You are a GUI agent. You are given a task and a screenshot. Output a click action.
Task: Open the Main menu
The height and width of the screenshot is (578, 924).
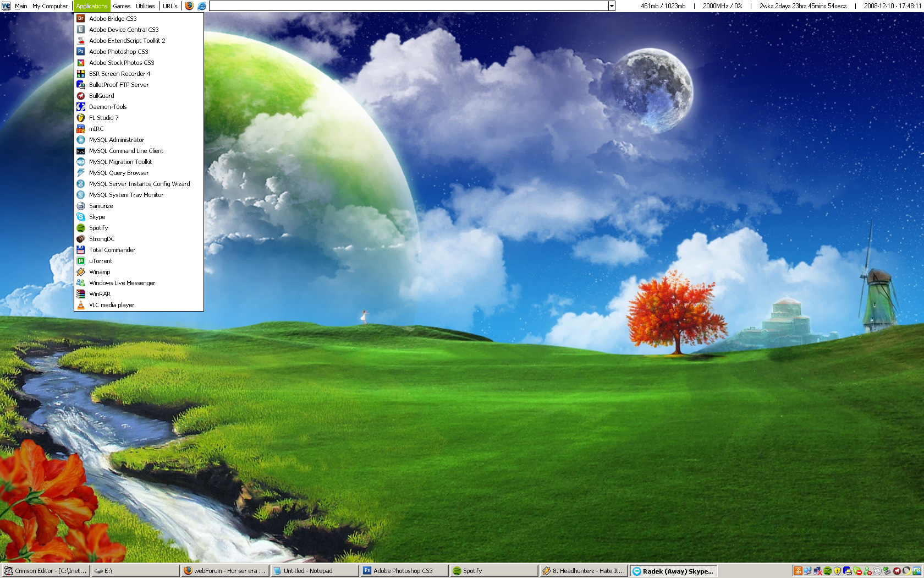click(x=21, y=6)
